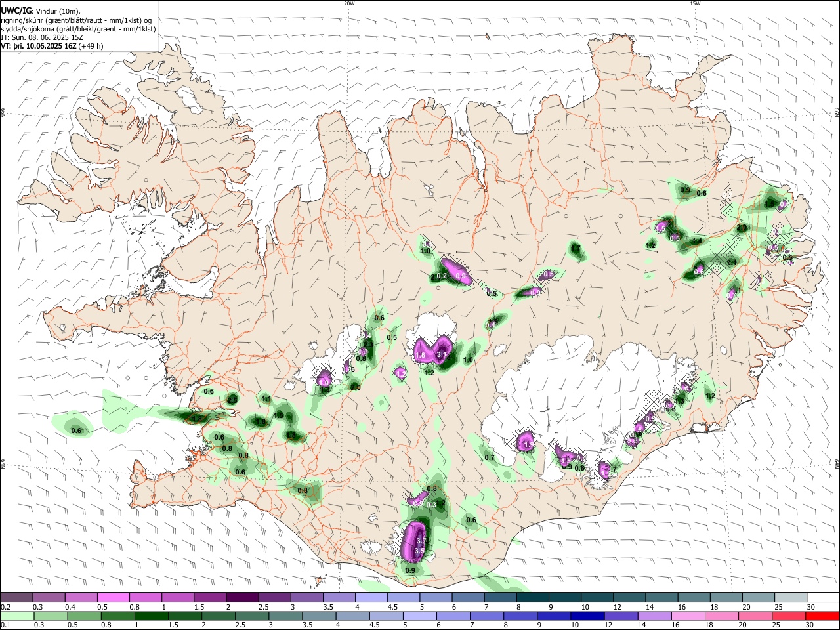Pick the pale gray snow swatch labeled 25
Screen dimensions: 840x630
pos(791,597)
